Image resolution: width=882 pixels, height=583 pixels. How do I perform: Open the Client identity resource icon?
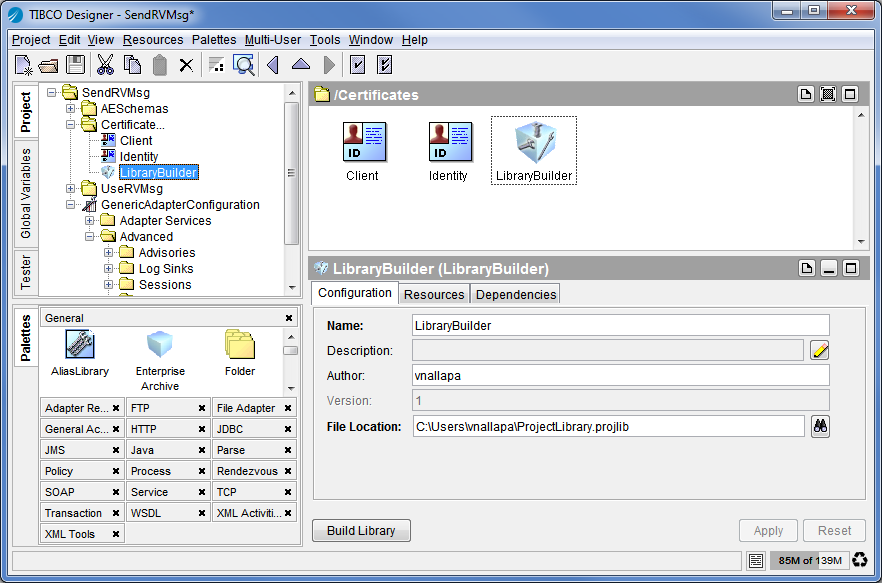(x=362, y=142)
